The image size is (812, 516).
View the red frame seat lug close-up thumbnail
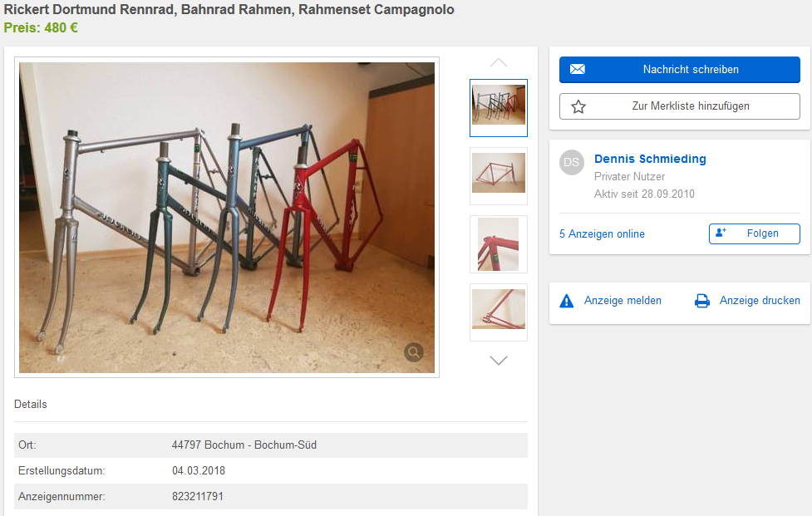(x=499, y=244)
